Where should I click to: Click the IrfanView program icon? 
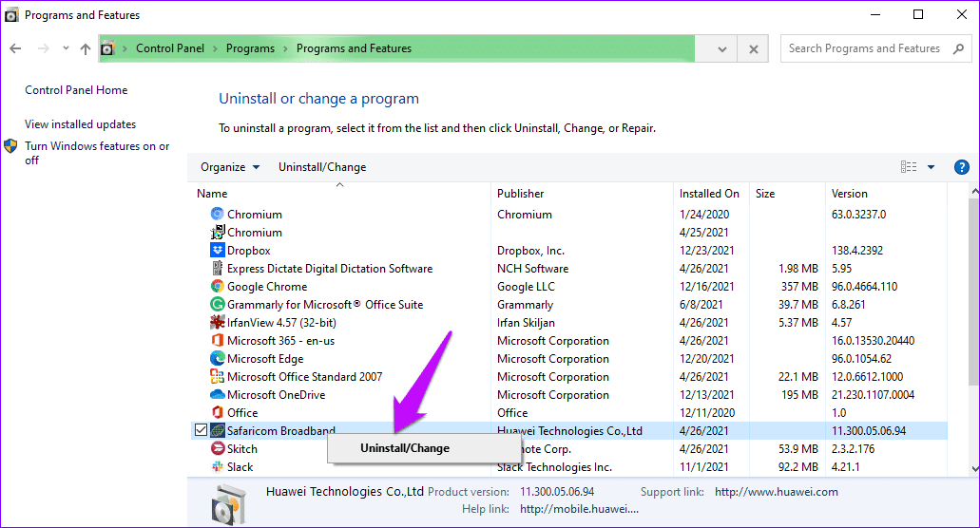tap(217, 323)
